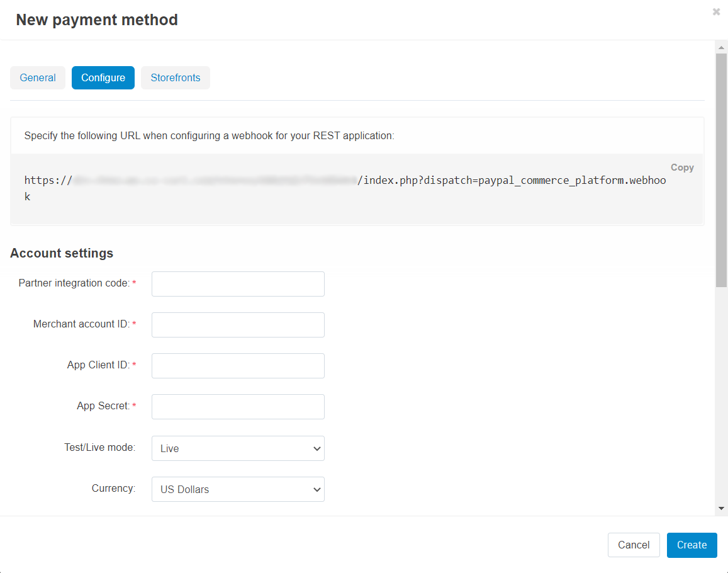
Task: Expand the Currency dropdown
Action: 238,489
